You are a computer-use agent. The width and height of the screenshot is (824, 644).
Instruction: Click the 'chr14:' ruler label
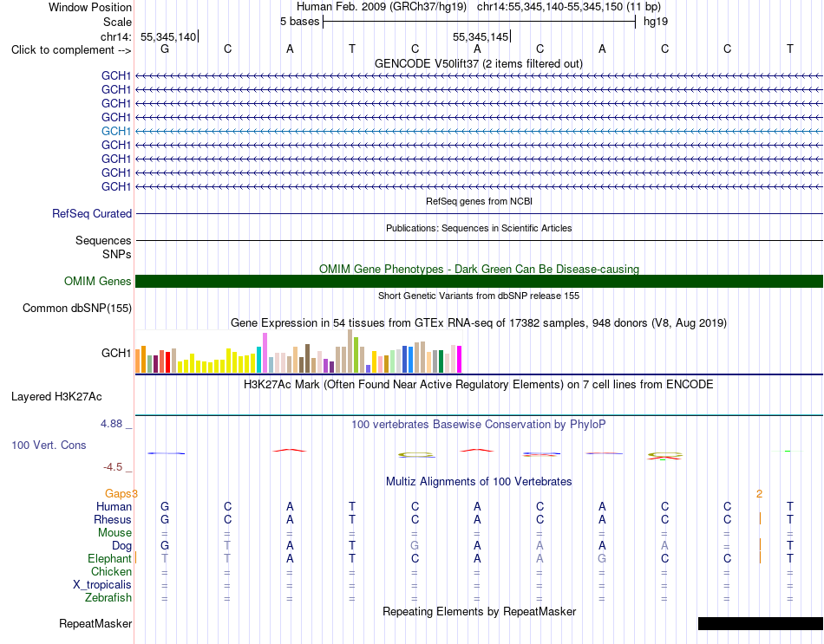tap(116, 36)
